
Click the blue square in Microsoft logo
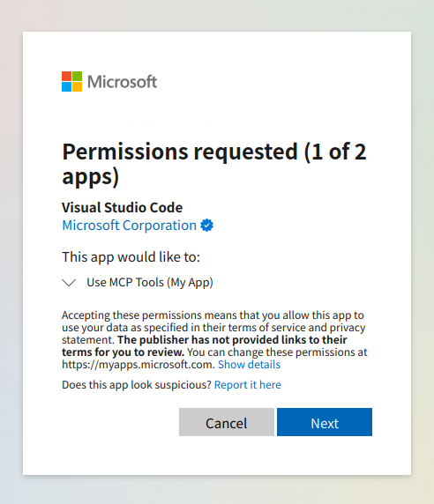click(66, 86)
